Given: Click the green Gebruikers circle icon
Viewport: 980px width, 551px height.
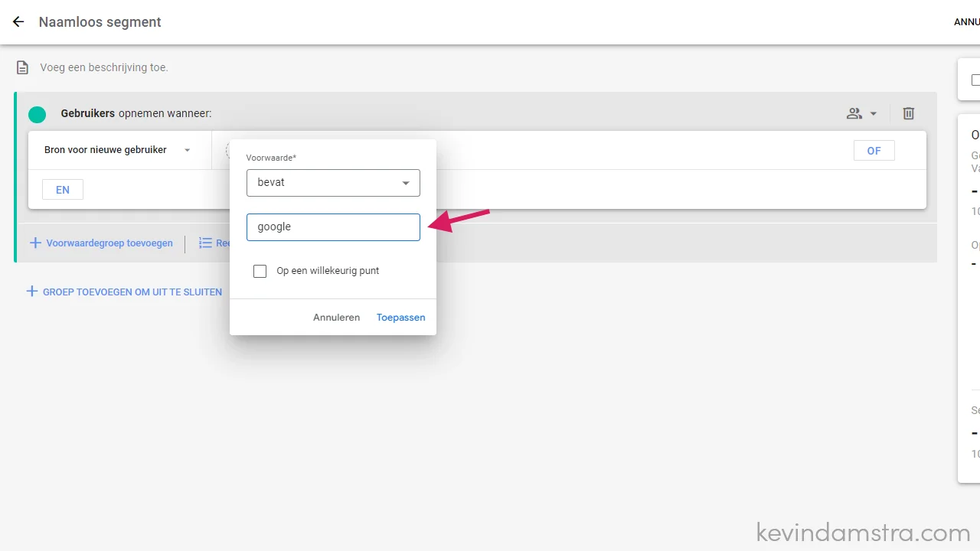Looking at the screenshot, I should pos(37,114).
